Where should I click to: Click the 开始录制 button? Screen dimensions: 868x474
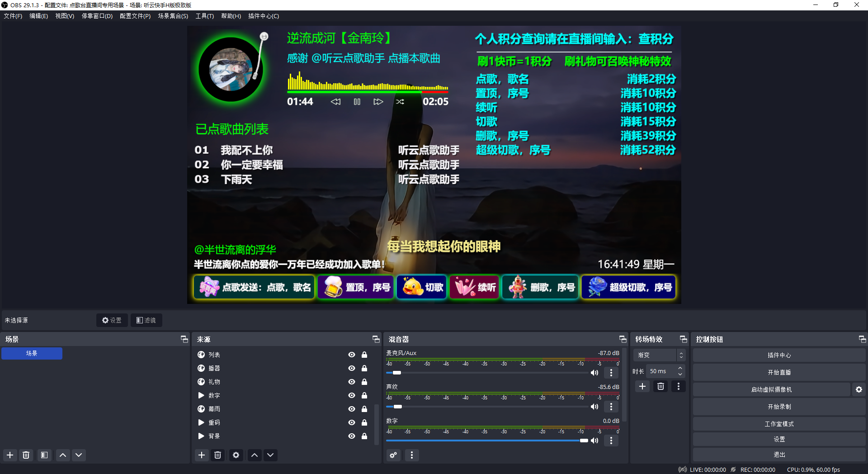pos(779,407)
